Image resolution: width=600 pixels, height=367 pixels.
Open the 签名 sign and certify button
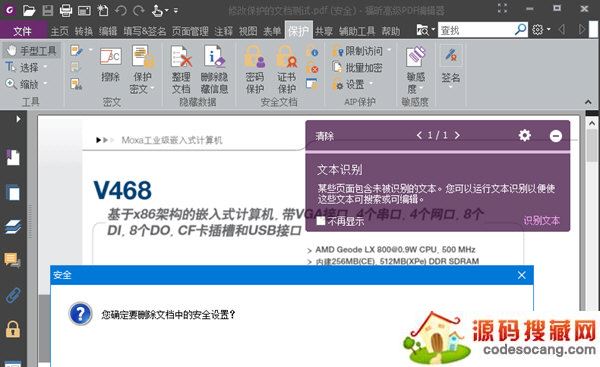(x=451, y=66)
